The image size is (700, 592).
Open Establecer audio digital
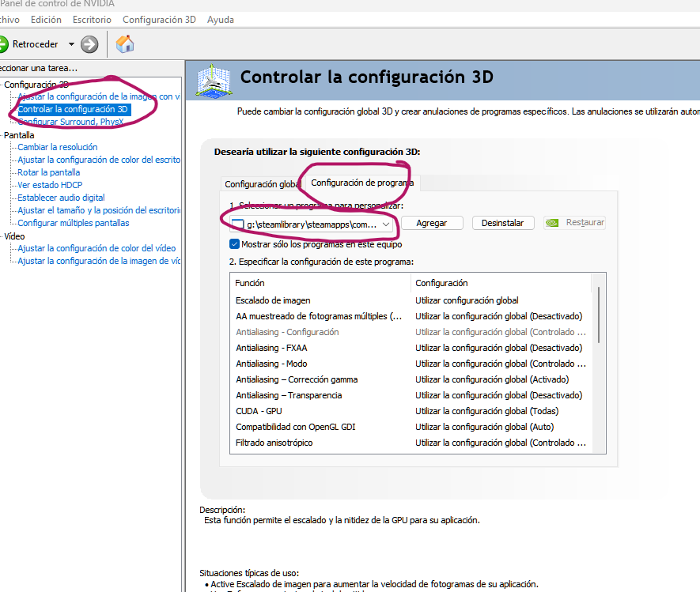coord(61,198)
